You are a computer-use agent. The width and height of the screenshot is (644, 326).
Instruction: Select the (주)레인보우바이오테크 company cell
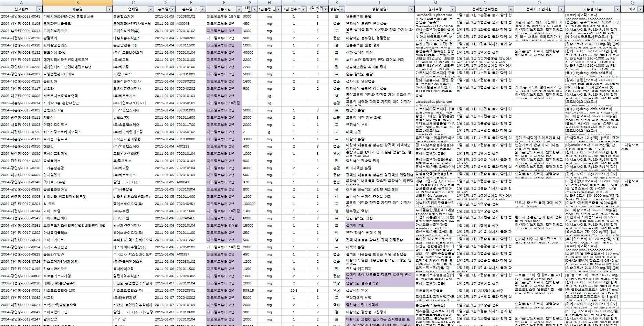click(x=133, y=103)
